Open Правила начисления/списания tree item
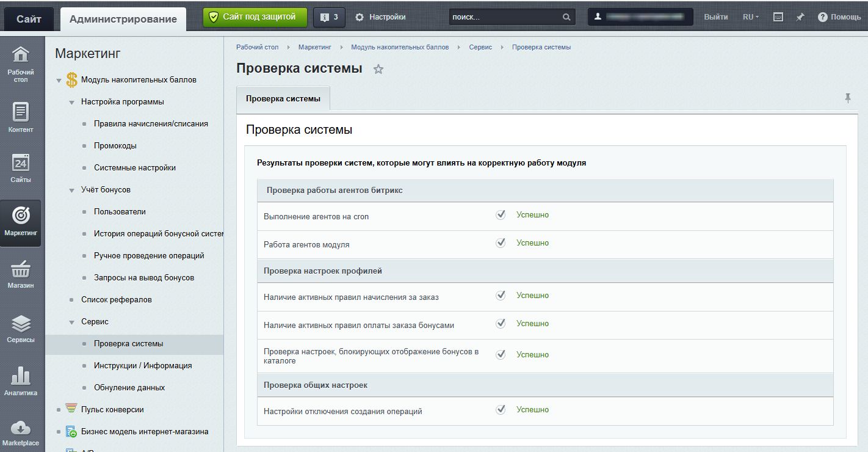 (x=151, y=124)
